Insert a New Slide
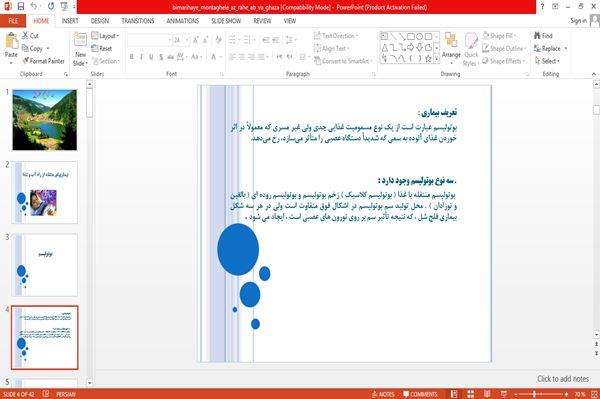This screenshot has width=600, height=399. [x=80, y=50]
